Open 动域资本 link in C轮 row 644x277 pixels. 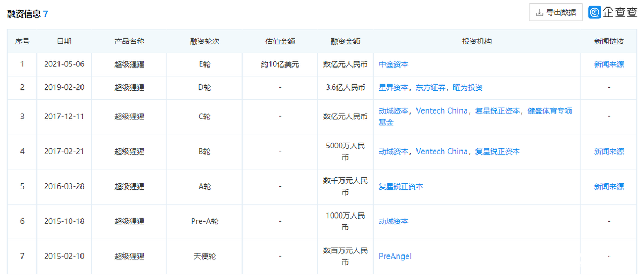394,111
